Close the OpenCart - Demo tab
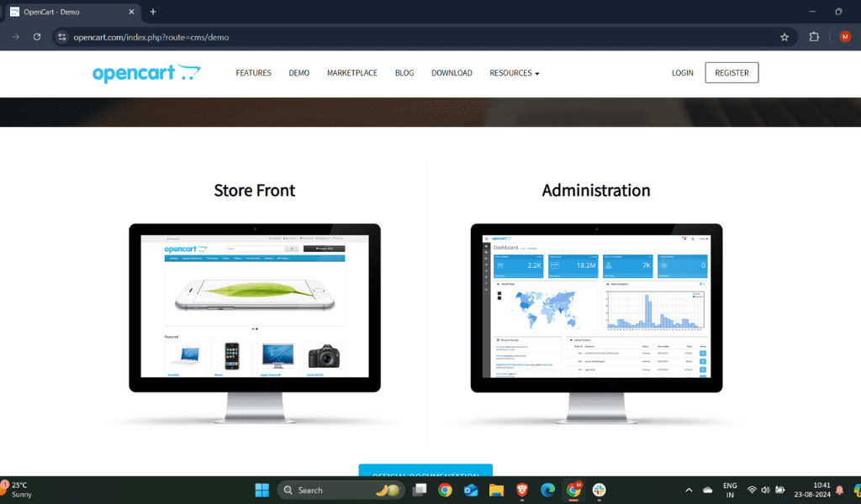Image resolution: width=861 pixels, height=504 pixels. pos(131,12)
